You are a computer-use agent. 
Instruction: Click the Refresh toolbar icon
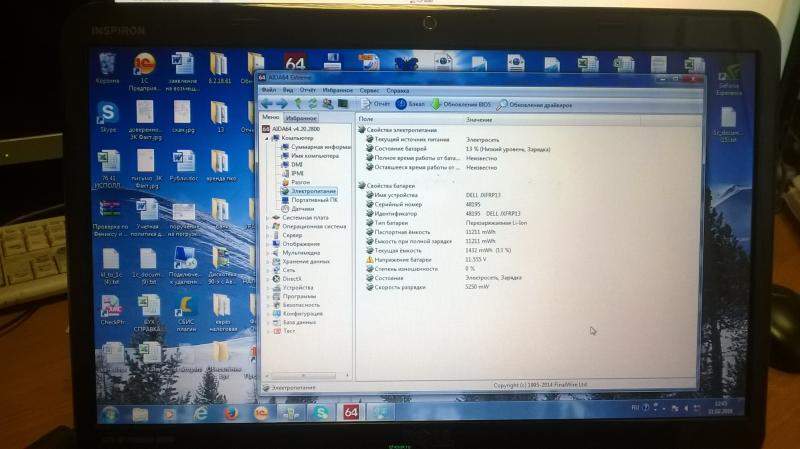click(x=313, y=103)
